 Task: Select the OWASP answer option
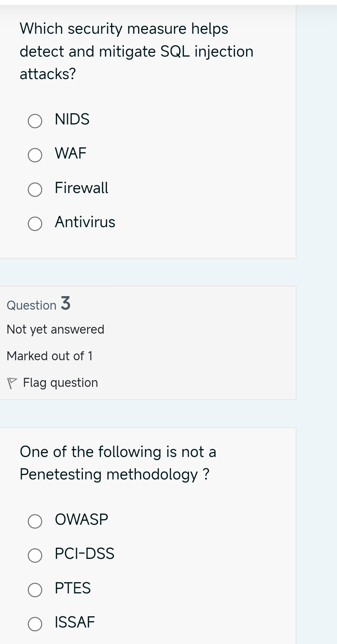pos(35,521)
